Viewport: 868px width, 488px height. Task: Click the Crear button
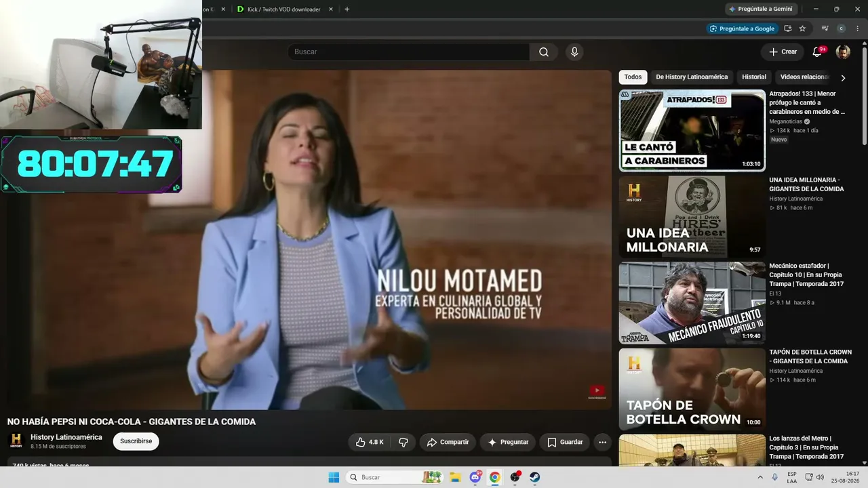(x=783, y=52)
